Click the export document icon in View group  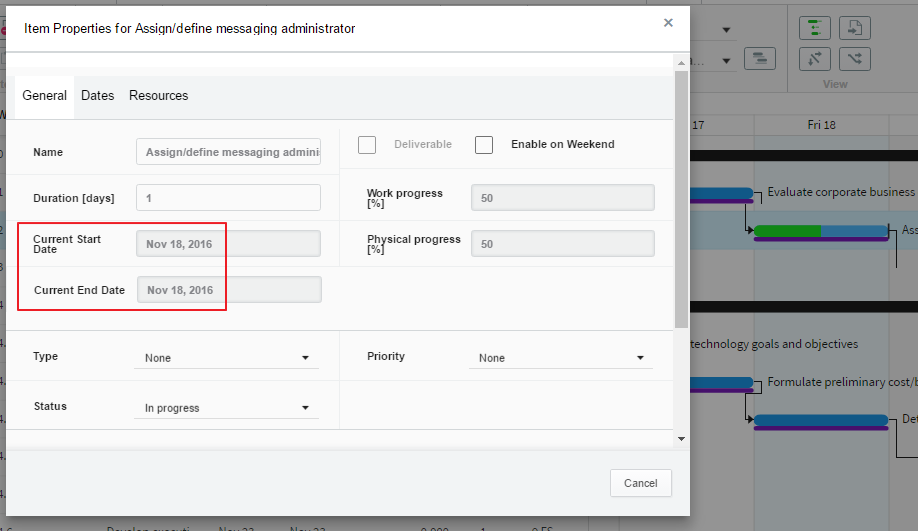tap(855, 28)
